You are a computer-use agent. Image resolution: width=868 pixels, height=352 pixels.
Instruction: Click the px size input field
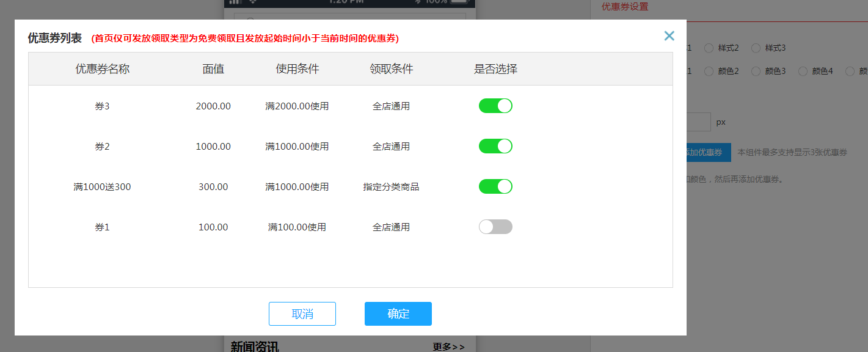698,122
